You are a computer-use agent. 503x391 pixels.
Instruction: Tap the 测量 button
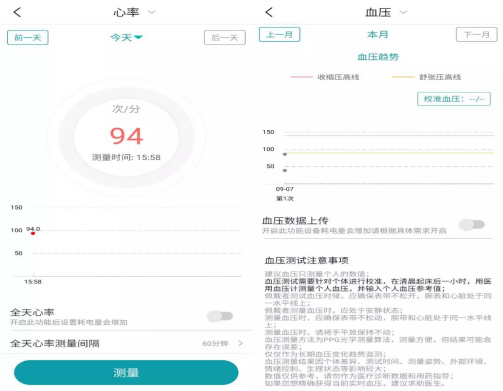pos(126,372)
